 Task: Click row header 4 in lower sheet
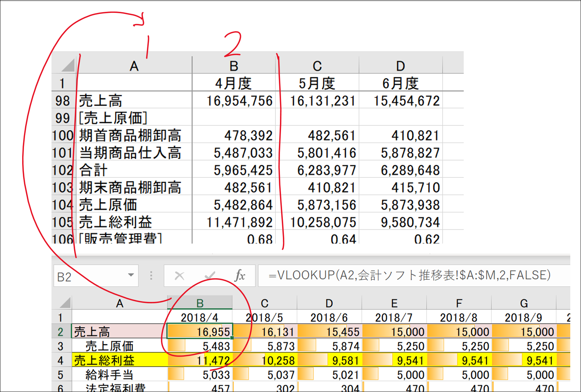click(60, 360)
